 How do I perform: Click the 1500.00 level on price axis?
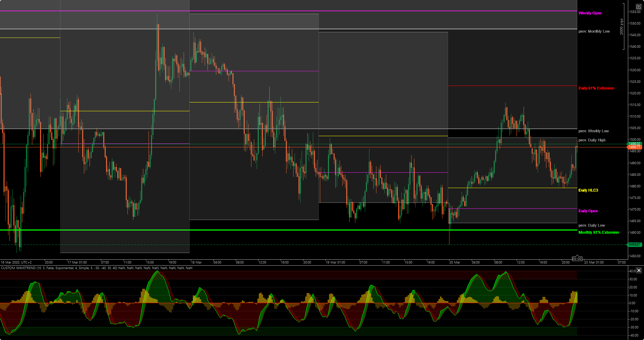[635, 140]
